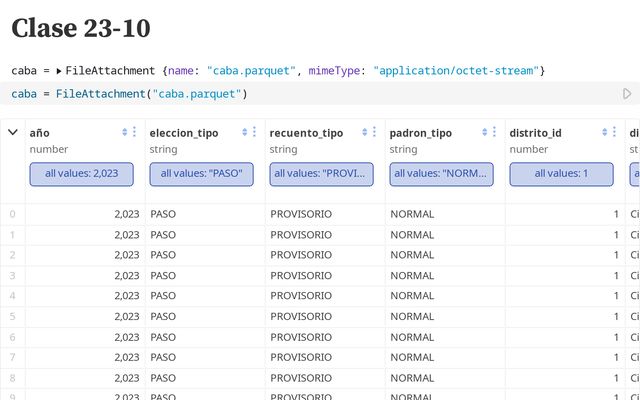
Task: Open año column options menu
Action: pos(135,132)
